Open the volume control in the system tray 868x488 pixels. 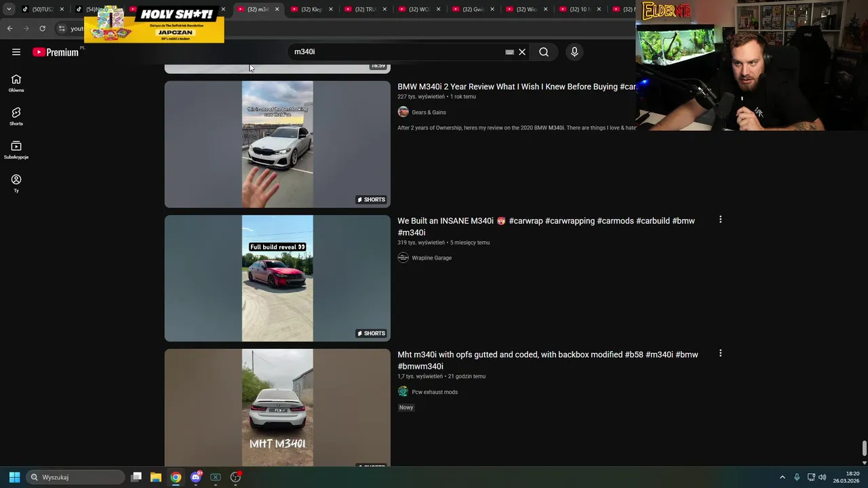823,477
